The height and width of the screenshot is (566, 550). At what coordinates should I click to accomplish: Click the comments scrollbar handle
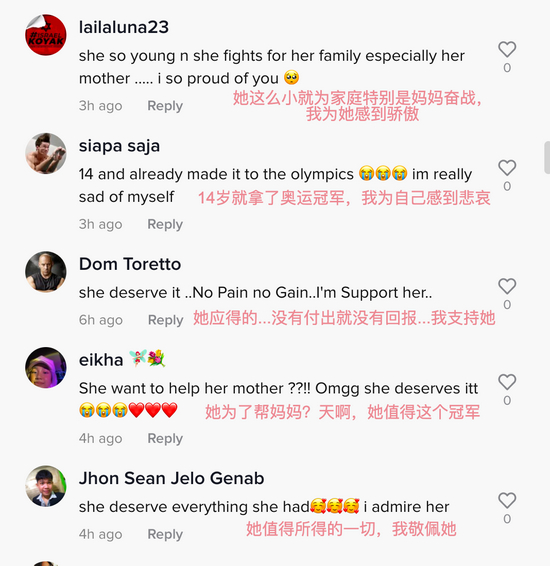(547, 158)
